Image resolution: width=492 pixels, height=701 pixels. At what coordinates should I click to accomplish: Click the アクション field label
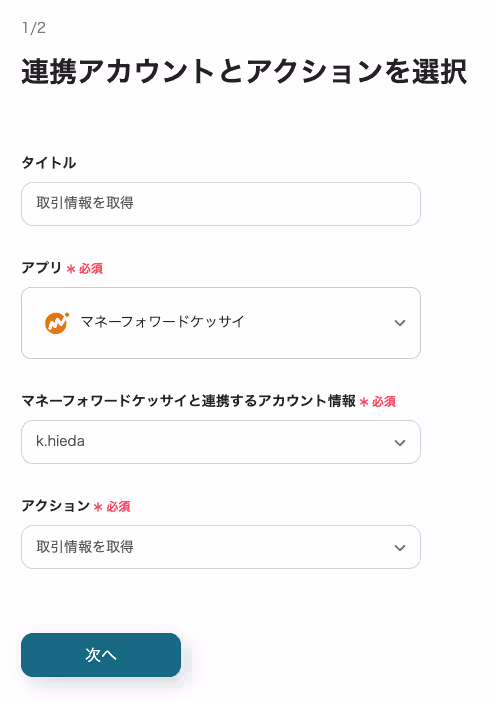click(x=56, y=506)
